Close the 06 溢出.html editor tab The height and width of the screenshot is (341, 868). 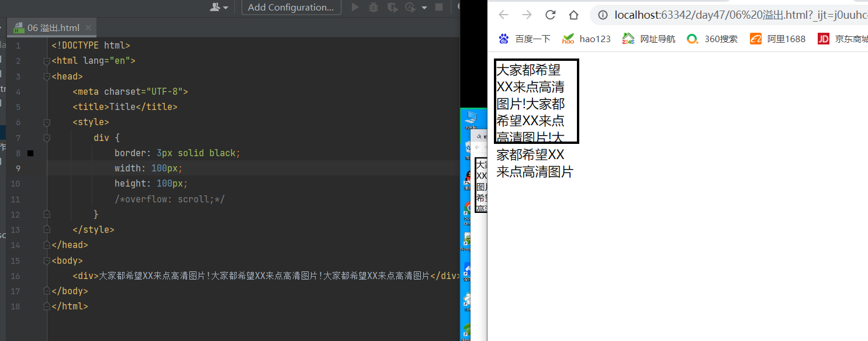pos(88,27)
